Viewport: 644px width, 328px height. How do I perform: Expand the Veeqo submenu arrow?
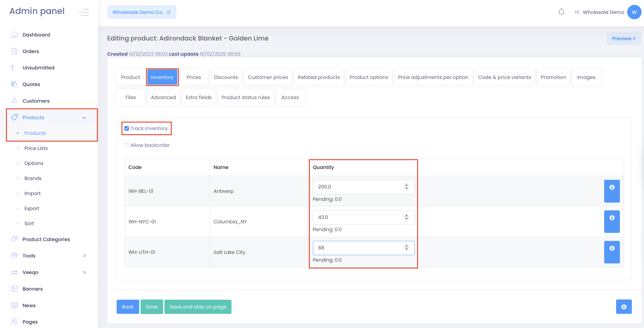[84, 272]
